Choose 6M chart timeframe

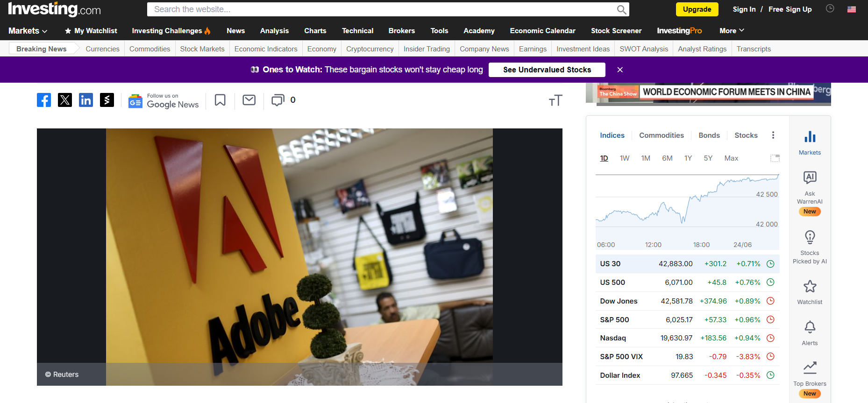point(667,158)
